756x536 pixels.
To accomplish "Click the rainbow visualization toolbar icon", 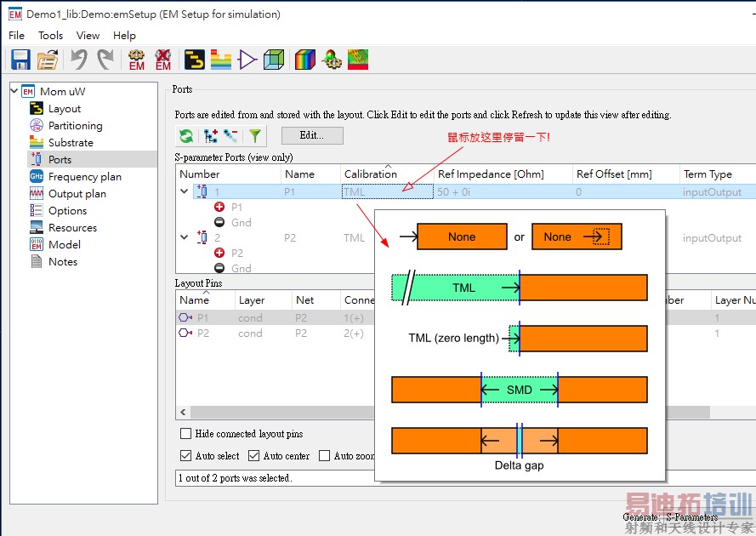I will point(304,60).
